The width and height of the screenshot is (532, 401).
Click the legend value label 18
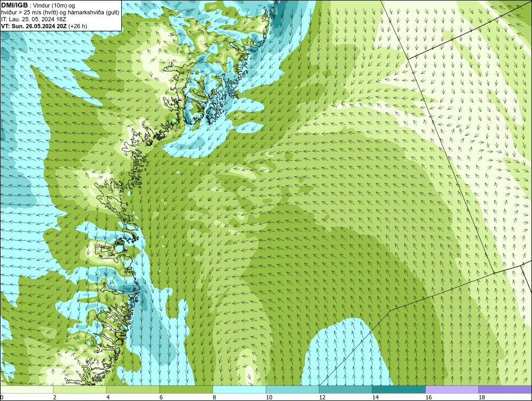481,397
